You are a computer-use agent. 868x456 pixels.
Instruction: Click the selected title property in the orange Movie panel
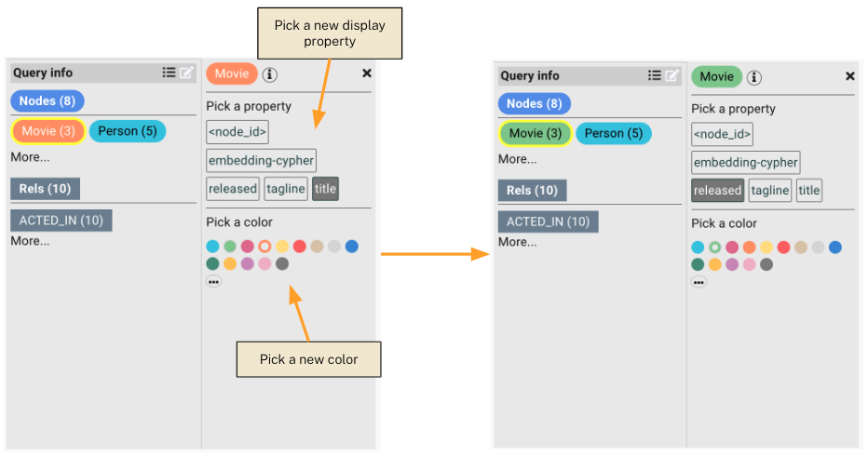(326, 189)
